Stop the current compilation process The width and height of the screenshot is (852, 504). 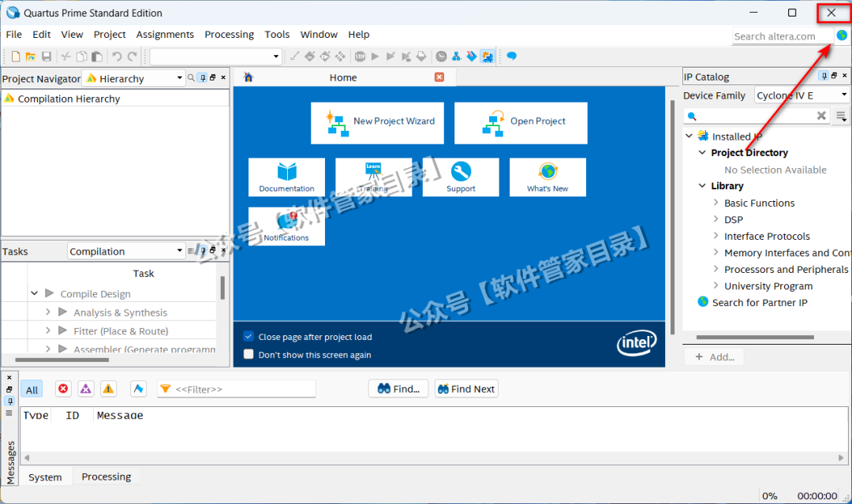pyautogui.click(x=359, y=56)
